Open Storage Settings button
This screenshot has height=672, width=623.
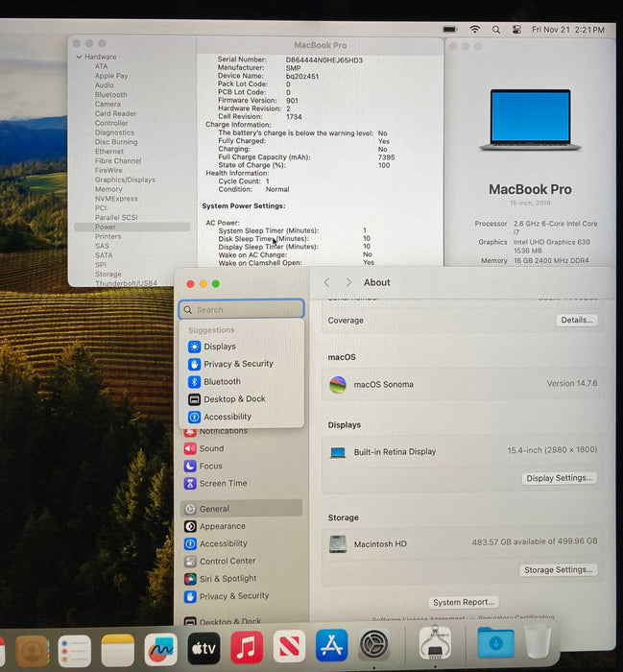click(559, 570)
